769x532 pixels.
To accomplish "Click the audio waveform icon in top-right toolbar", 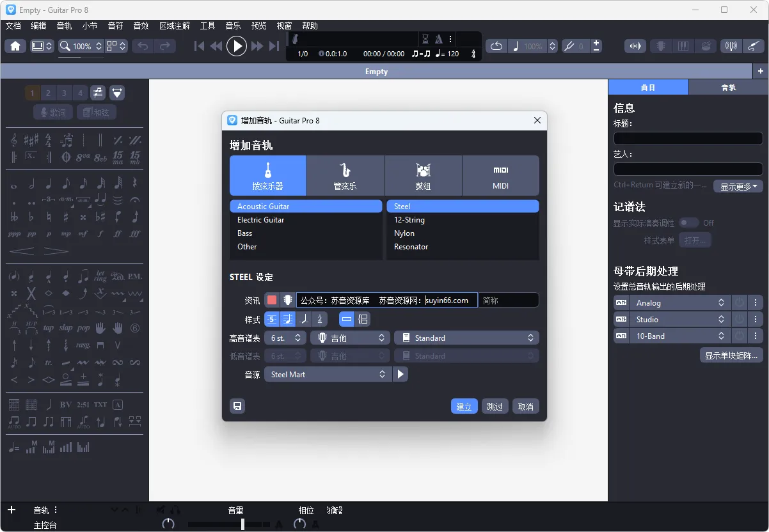I will point(635,45).
